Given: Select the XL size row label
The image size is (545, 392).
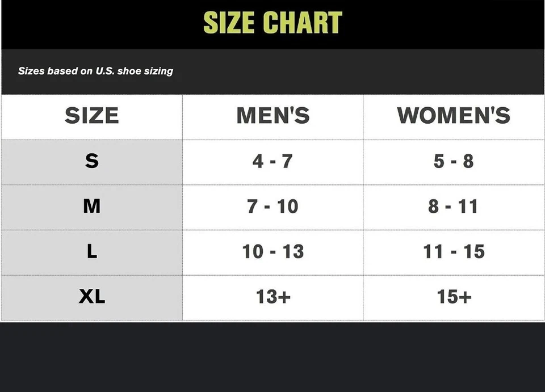Looking at the screenshot, I should tap(91, 297).
